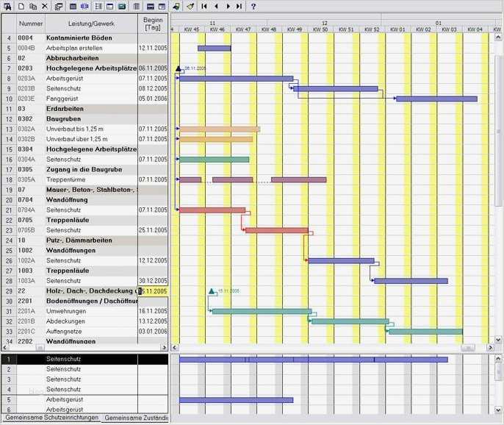The width and height of the screenshot is (504, 425).
Task: Select row 1 Seitenschutz in lower panel
Action: point(85,359)
